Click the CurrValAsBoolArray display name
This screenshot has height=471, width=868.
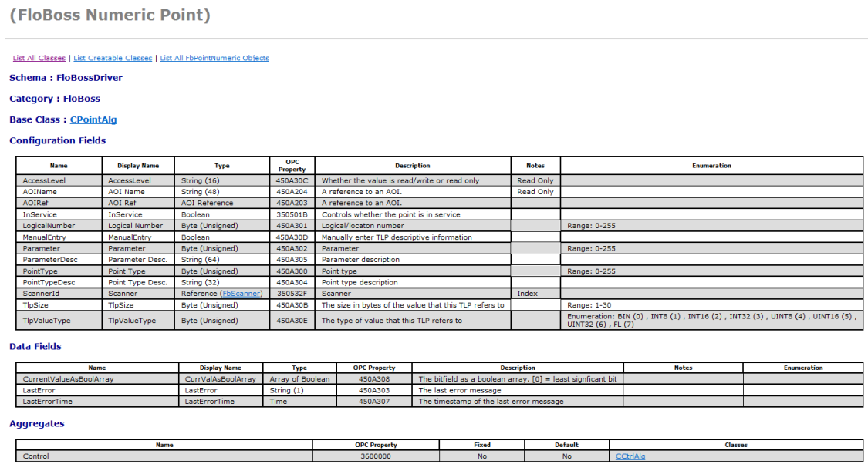[221, 379]
